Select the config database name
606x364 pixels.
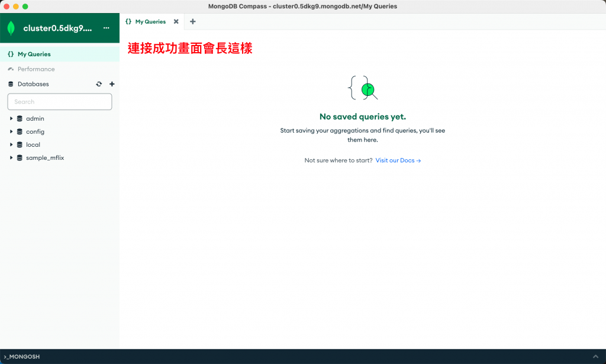[35, 132]
